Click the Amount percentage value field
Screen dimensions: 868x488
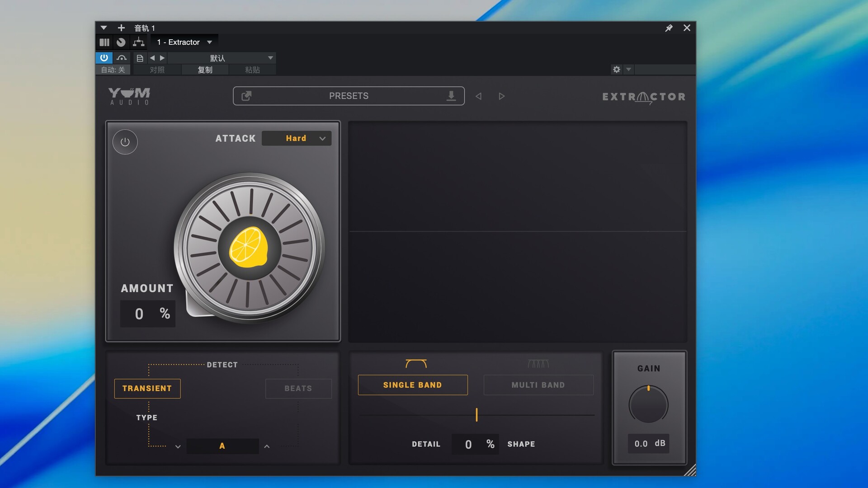148,314
